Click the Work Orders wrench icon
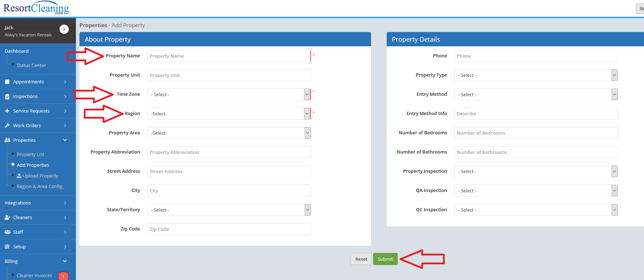The image size is (644, 280). coord(7,126)
